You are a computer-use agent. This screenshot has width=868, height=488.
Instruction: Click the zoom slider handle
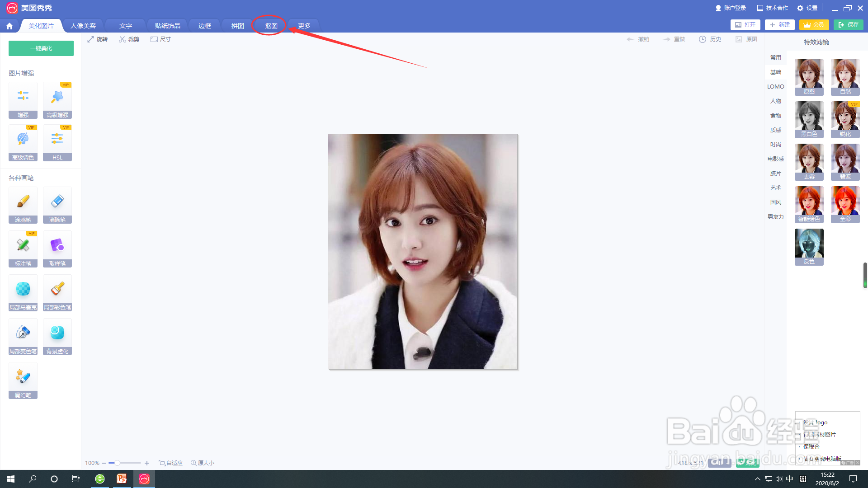tap(117, 463)
